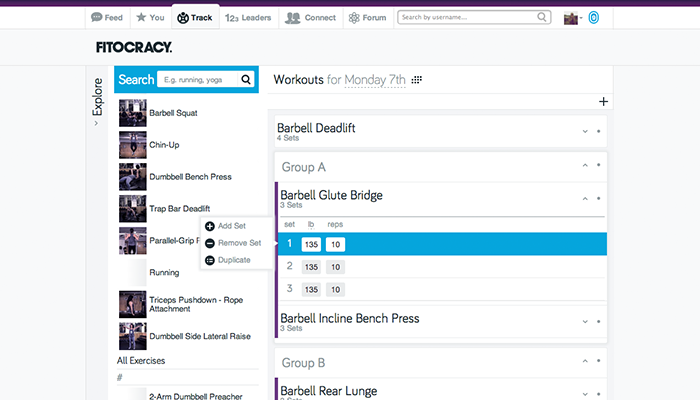Open the Connect tab

[310, 18]
